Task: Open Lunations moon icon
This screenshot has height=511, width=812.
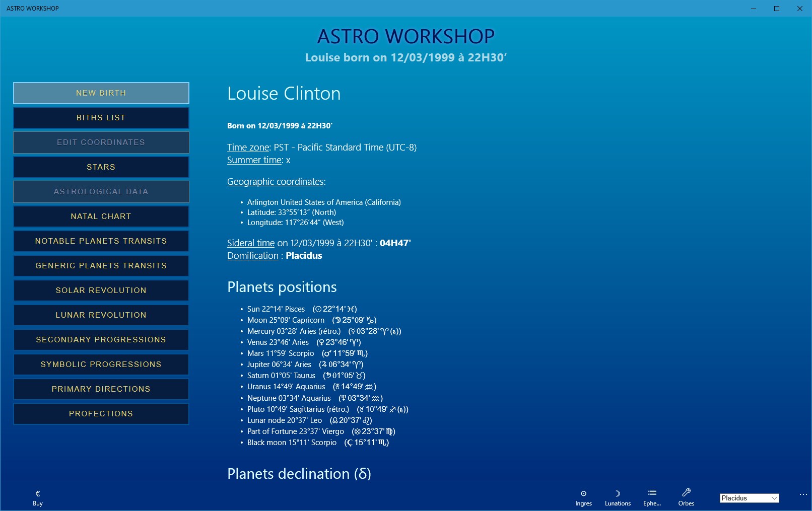Action: click(x=618, y=493)
